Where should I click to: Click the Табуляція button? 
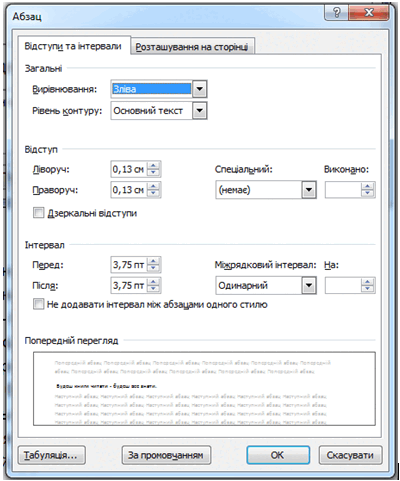(52, 455)
